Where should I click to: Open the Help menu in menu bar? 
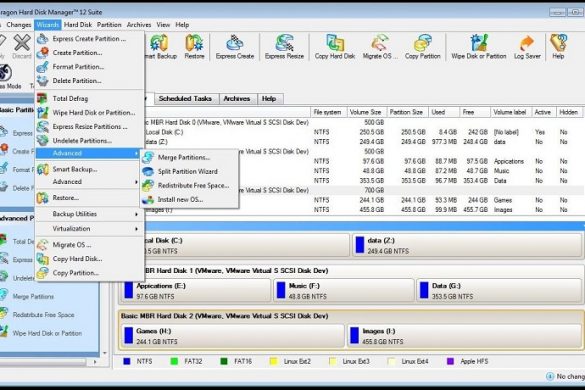(182, 25)
